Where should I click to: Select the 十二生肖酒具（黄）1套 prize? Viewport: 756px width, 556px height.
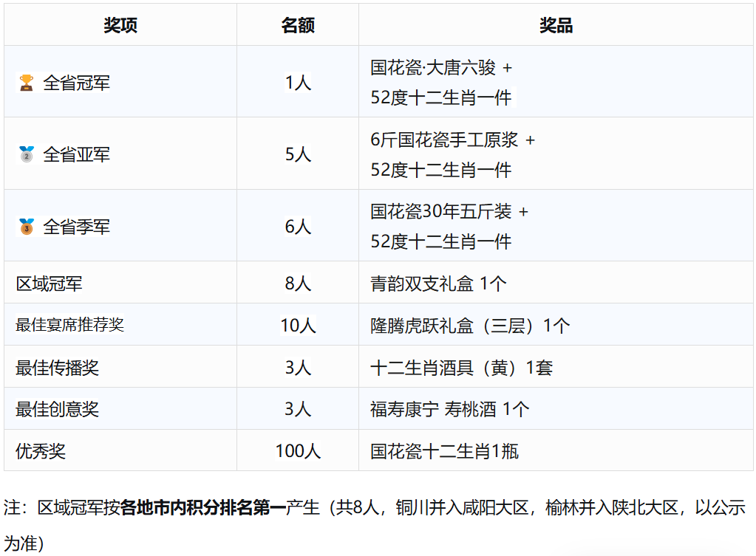pos(461,368)
